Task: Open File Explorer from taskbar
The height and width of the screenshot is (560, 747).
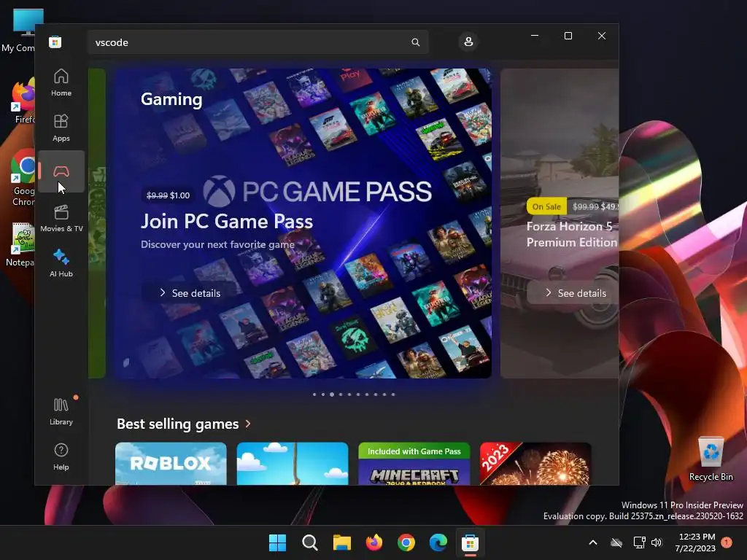Action: [x=341, y=542]
